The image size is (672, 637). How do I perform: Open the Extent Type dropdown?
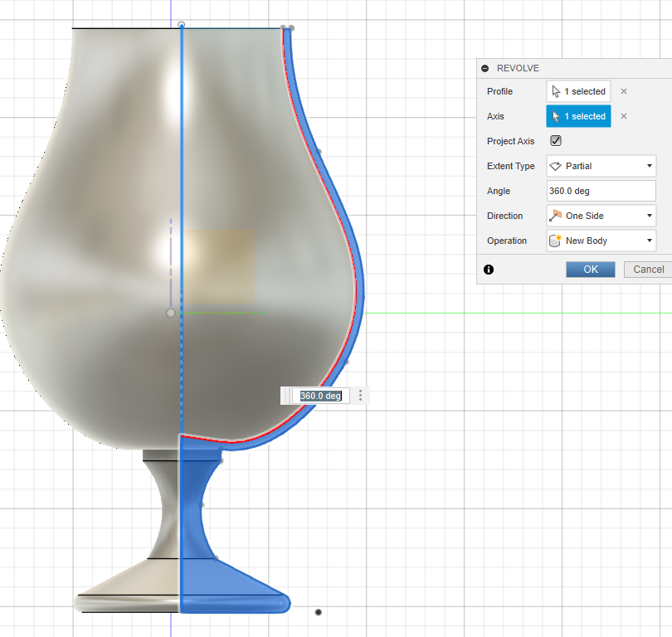point(601,166)
